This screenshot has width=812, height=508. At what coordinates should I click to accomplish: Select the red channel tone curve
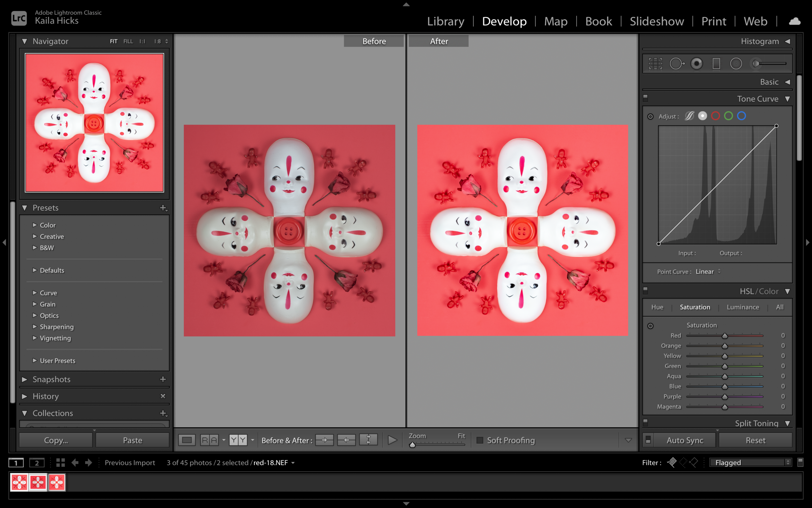[x=715, y=116]
